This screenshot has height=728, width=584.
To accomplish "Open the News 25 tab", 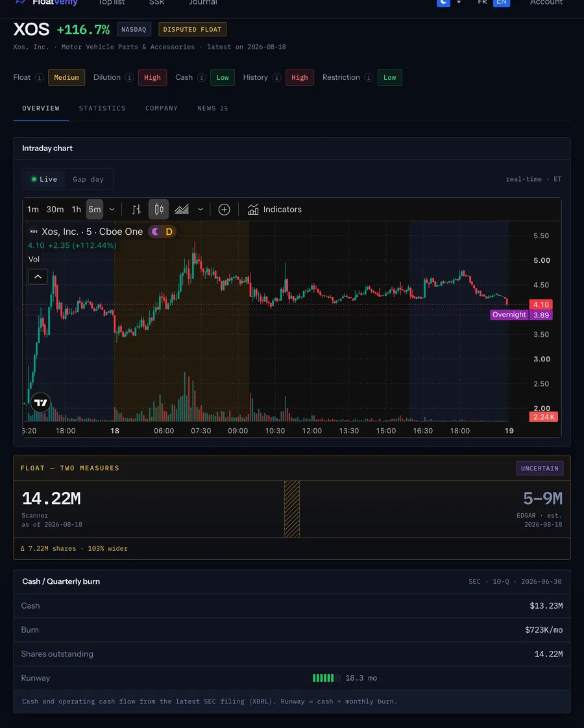I will [x=213, y=108].
